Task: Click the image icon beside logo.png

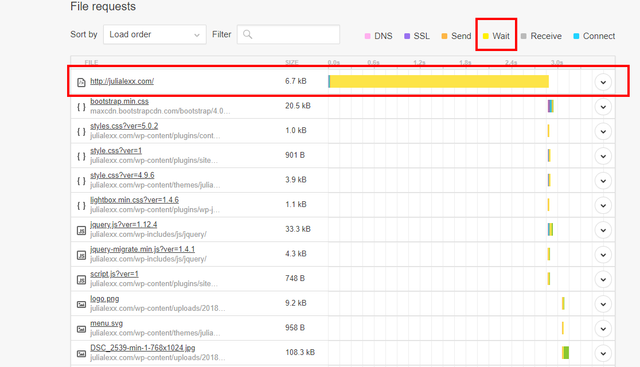Action: 81,305
